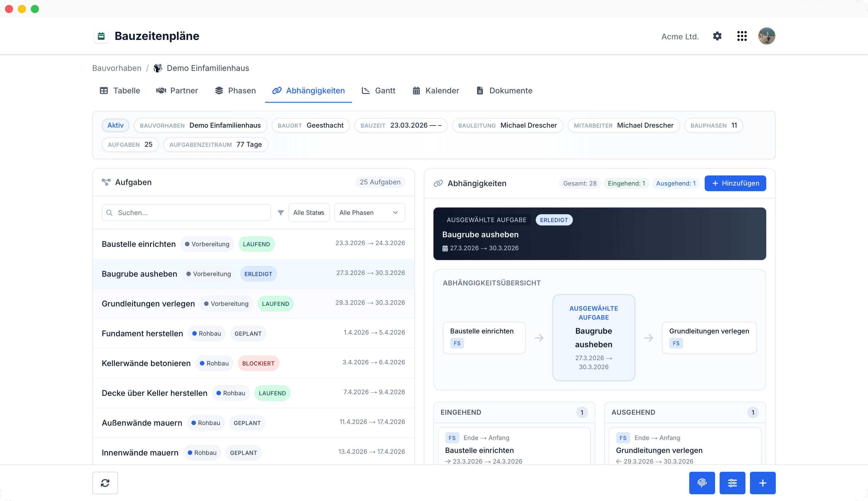The width and height of the screenshot is (868, 501).
Task: Click the Hinzufügen button
Action: coord(735,183)
